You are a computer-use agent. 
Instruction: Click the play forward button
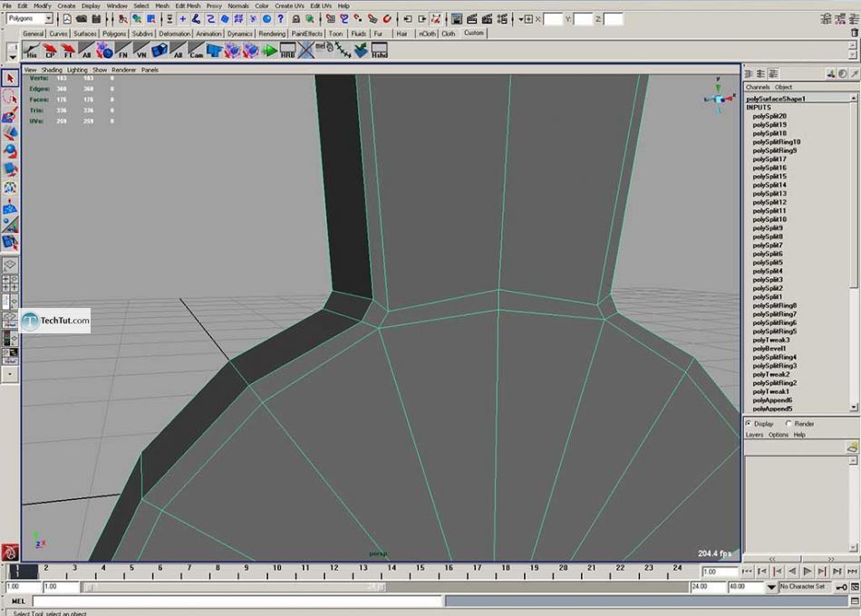808,572
